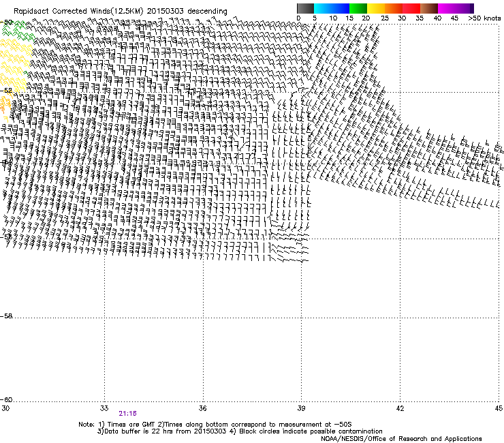Click the latitude axis label '-52'
The width and height of the screenshot is (504, 443).
coord(6,91)
